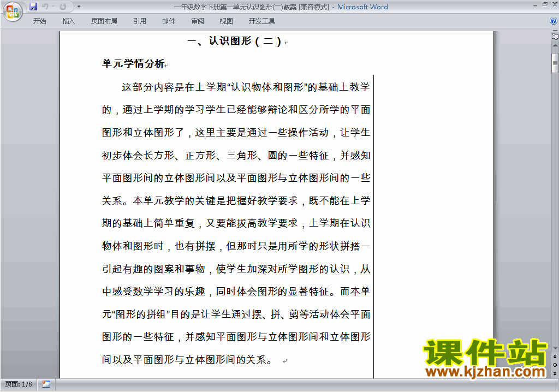Open the 开发工具 ribbon tab
The width and height of the screenshot is (559, 392).
(261, 21)
